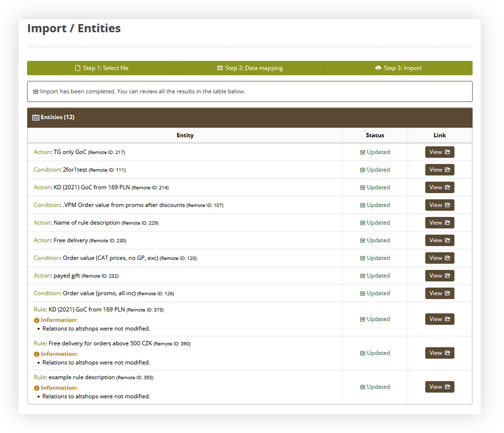Viewport: 504px width, 433px height.
Task: Click Updated status check icon for 2for1test
Action: (x=363, y=170)
